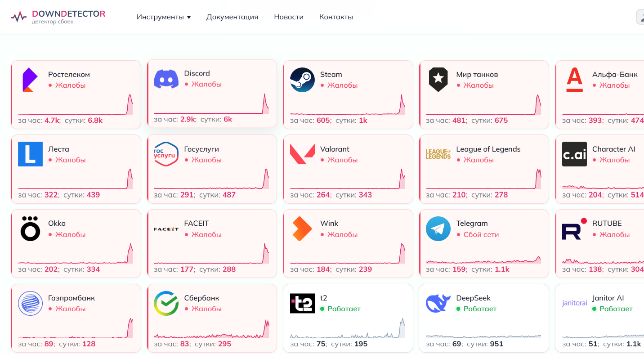Open the DeepSeek whale icon
The image size is (644, 354).
point(438,303)
